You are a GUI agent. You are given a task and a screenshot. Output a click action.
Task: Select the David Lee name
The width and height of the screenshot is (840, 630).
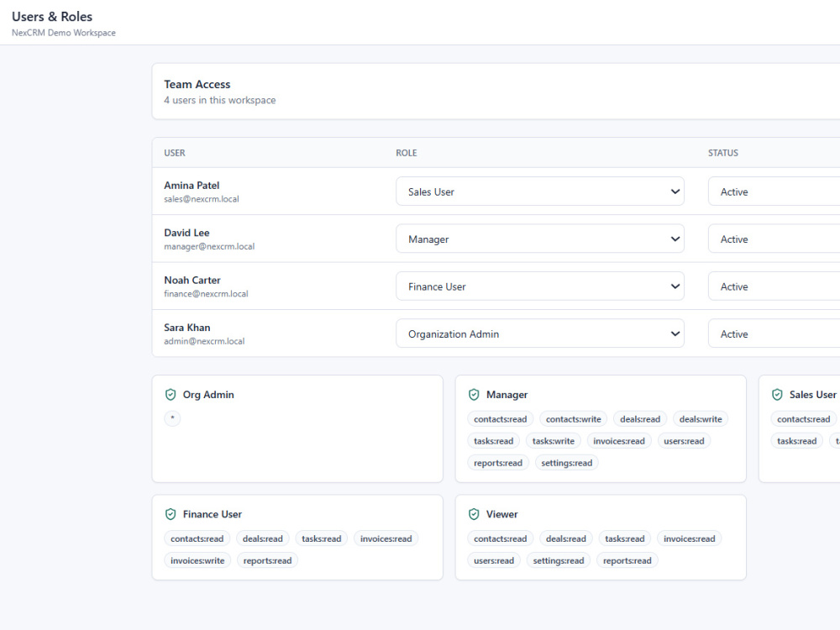point(186,233)
